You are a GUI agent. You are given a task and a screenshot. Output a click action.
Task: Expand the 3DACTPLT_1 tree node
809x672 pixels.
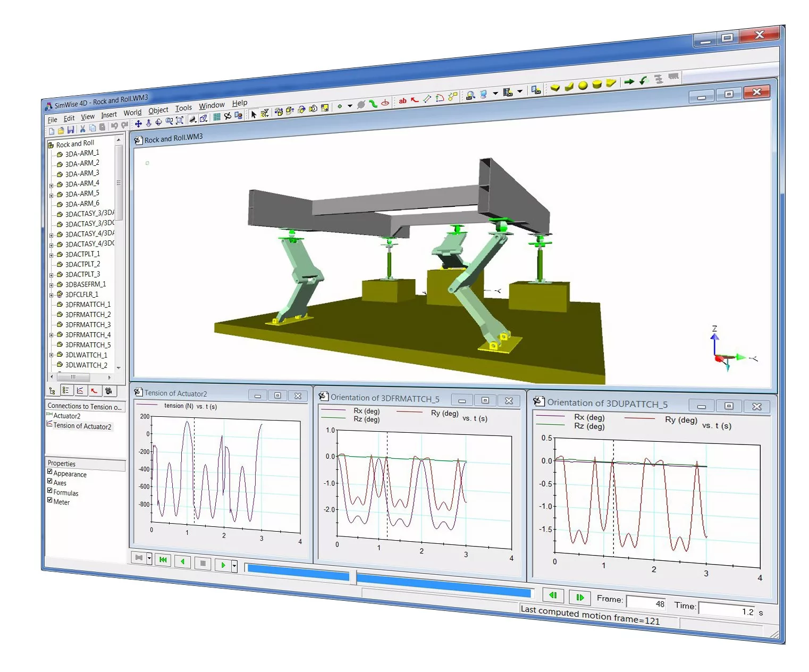pyautogui.click(x=50, y=254)
